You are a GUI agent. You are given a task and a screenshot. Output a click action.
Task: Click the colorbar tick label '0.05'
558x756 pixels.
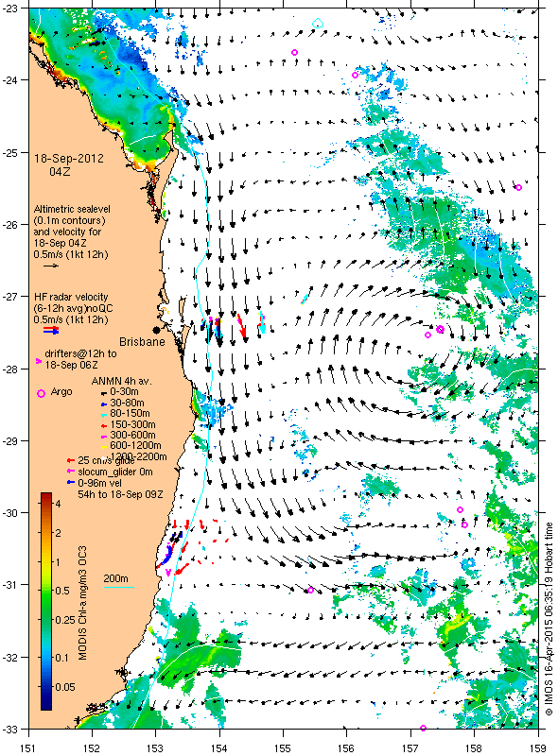[64, 687]
